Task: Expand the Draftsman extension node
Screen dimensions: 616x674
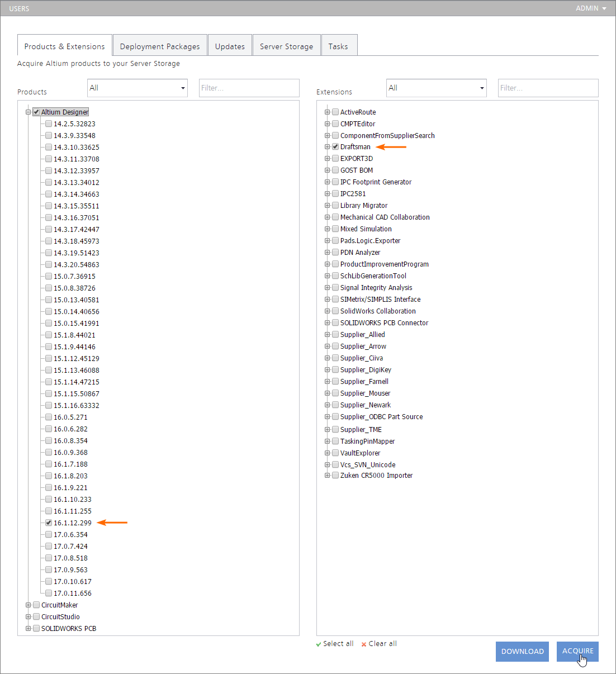Action: coord(328,147)
